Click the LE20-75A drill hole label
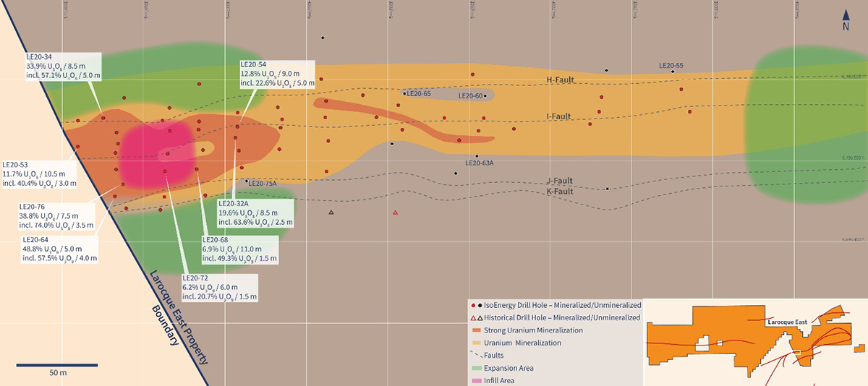This screenshot has width=868, height=386. point(263,184)
